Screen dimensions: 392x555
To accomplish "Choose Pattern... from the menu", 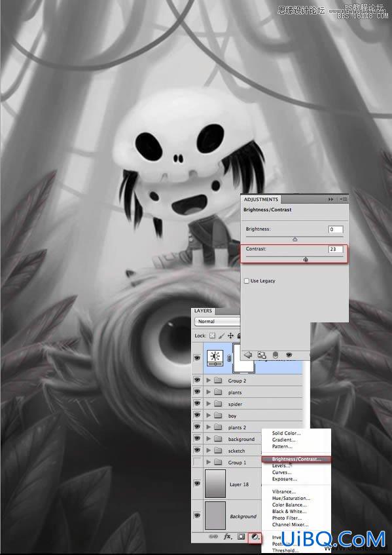I will [282, 447].
